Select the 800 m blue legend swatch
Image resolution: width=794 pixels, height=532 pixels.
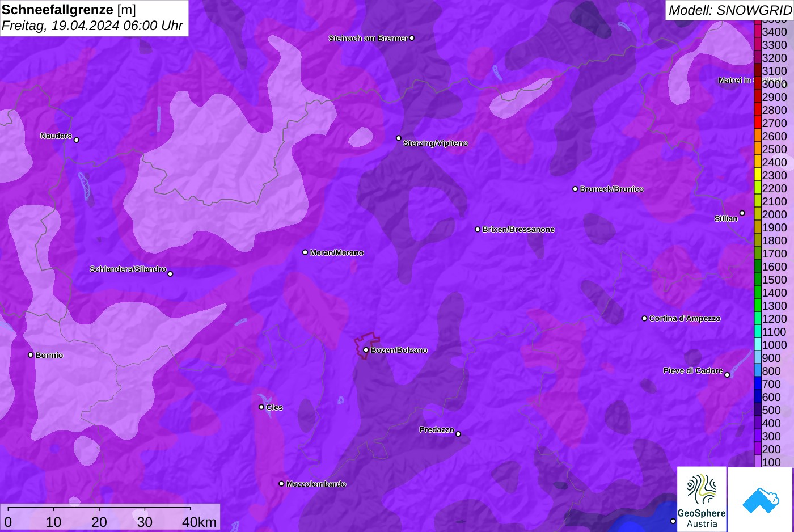point(758,370)
